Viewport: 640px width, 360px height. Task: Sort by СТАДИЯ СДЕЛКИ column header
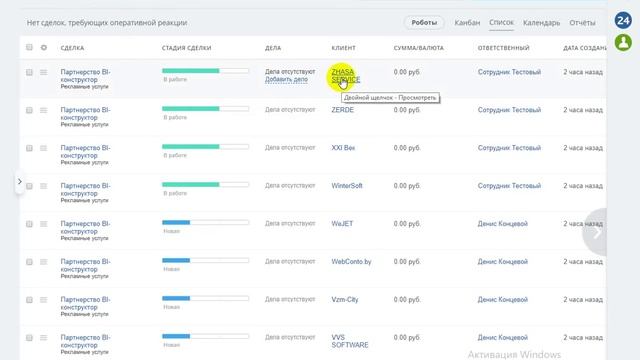tap(187, 48)
